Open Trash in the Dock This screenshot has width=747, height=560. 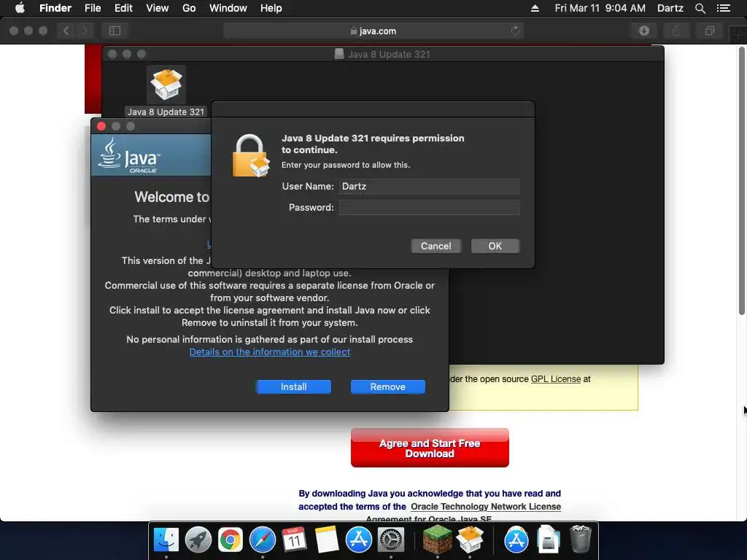coord(580,539)
